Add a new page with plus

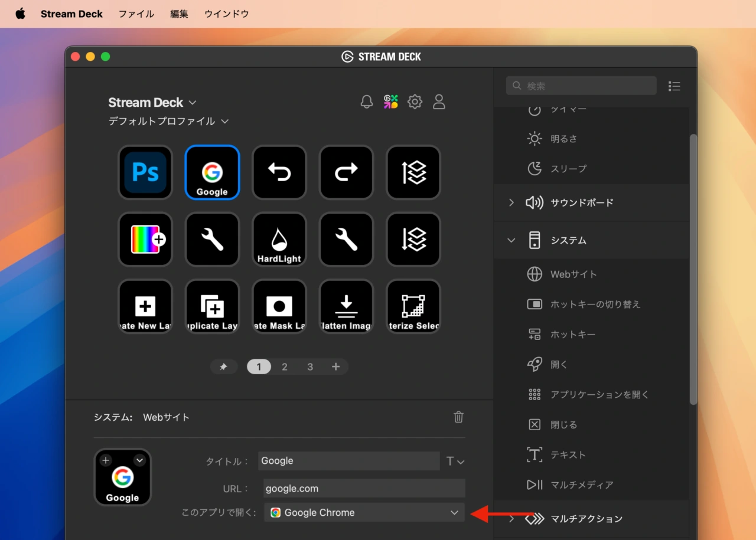coord(335,367)
